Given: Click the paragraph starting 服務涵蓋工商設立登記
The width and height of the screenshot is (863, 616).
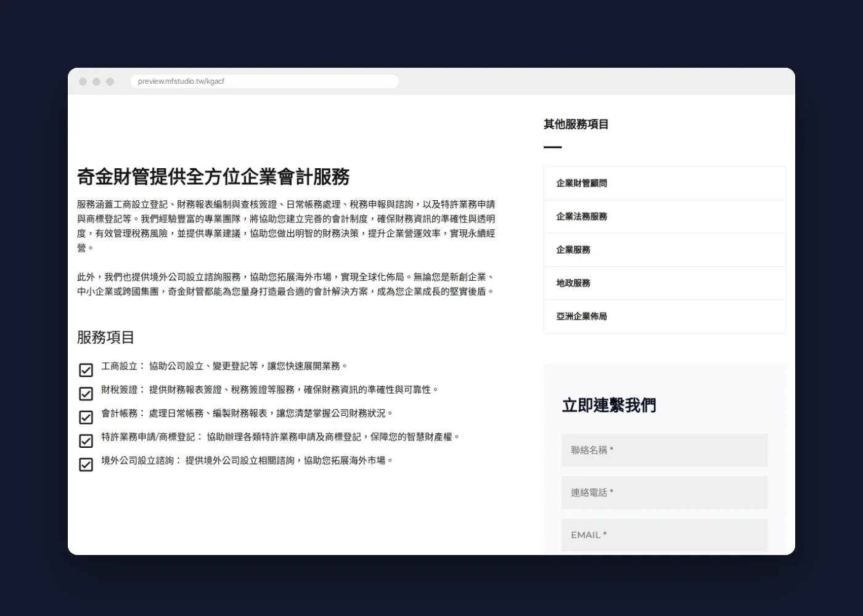Looking at the screenshot, I should (286, 226).
